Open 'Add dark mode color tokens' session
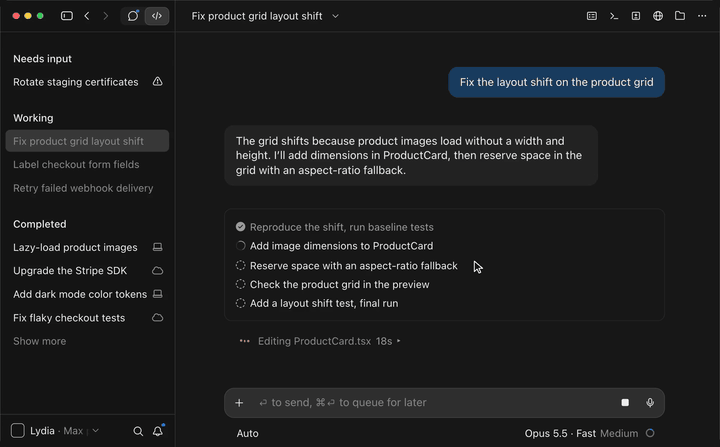The height and width of the screenshot is (447, 720). click(87, 294)
